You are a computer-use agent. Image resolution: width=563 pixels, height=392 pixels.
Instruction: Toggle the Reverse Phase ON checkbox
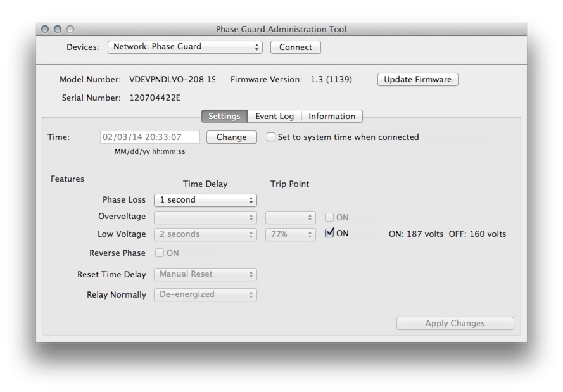[x=159, y=253]
